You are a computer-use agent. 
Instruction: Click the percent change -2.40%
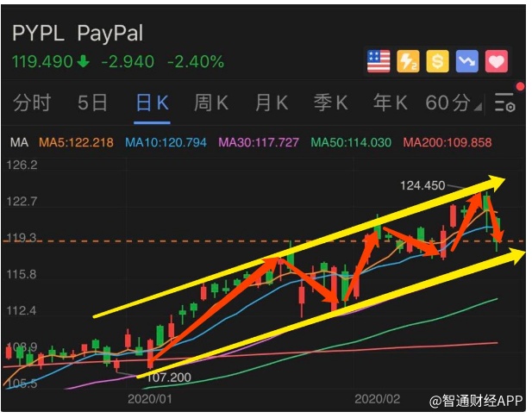pyautogui.click(x=196, y=62)
